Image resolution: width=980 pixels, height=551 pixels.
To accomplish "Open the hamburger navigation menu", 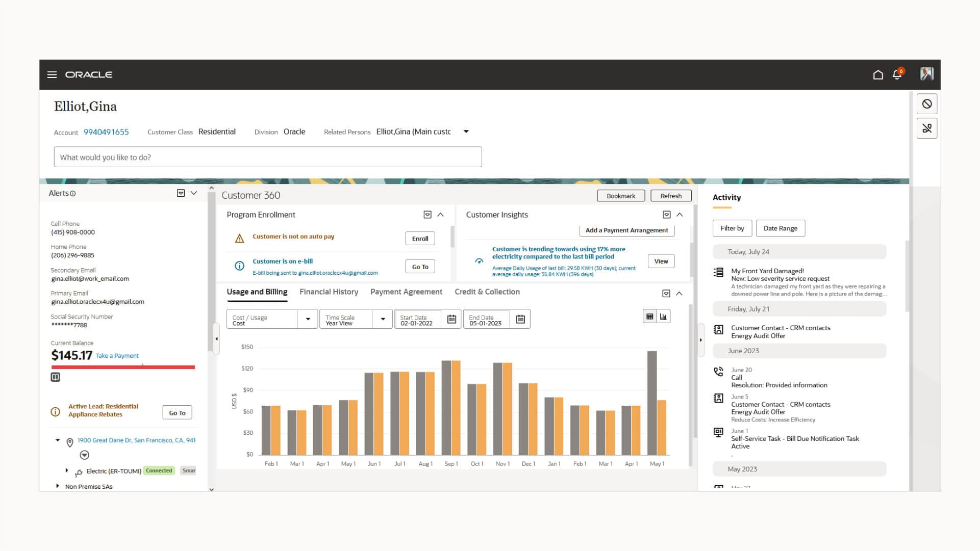I will pos(52,75).
